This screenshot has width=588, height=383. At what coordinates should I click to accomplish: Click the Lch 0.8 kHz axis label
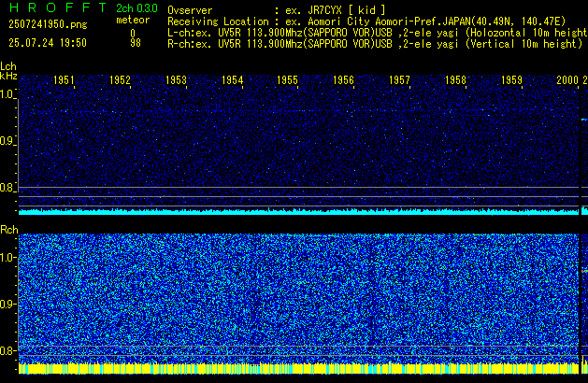tap(7, 188)
